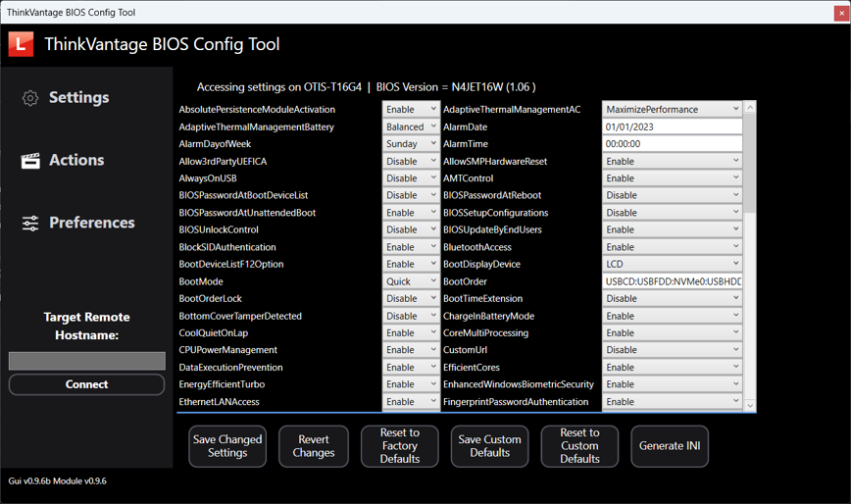851x504 pixels.
Task: Click the 'Gui v0.9.6b Module v0.9.6' version text
Action: pos(58,481)
